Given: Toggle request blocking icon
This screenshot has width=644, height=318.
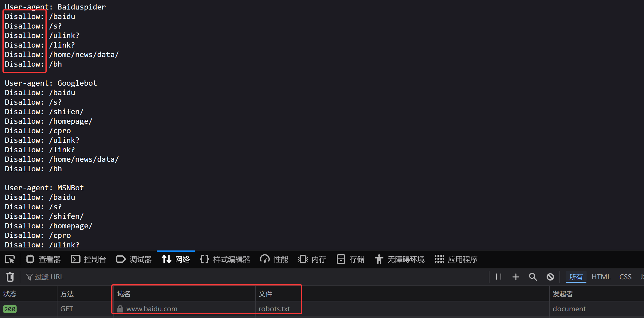Looking at the screenshot, I should tap(550, 277).
